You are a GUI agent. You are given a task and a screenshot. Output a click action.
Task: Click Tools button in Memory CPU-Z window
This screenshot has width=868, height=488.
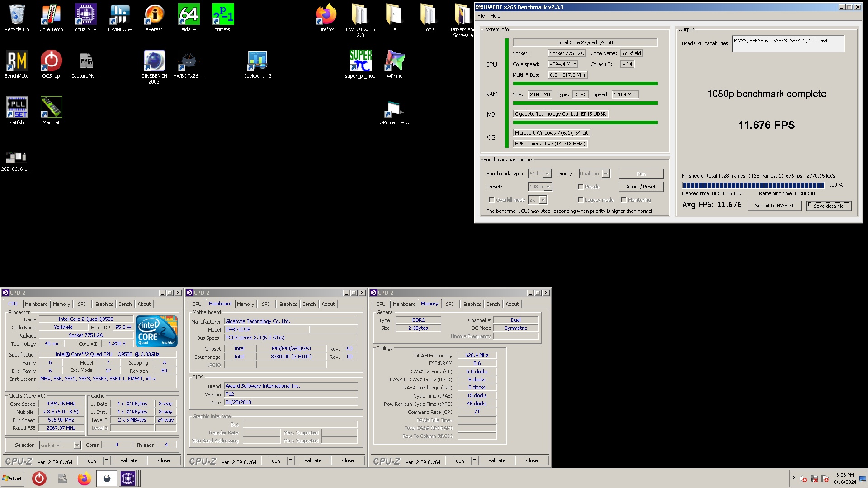coord(458,460)
